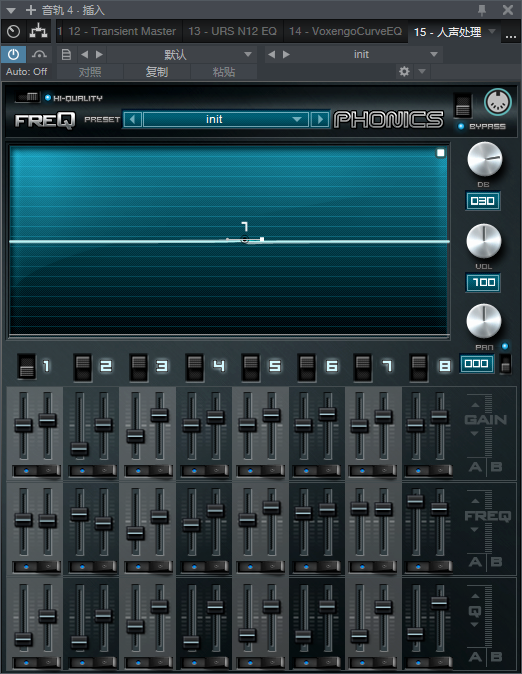Click the VOL knob
522x674 pixels.
click(x=484, y=241)
